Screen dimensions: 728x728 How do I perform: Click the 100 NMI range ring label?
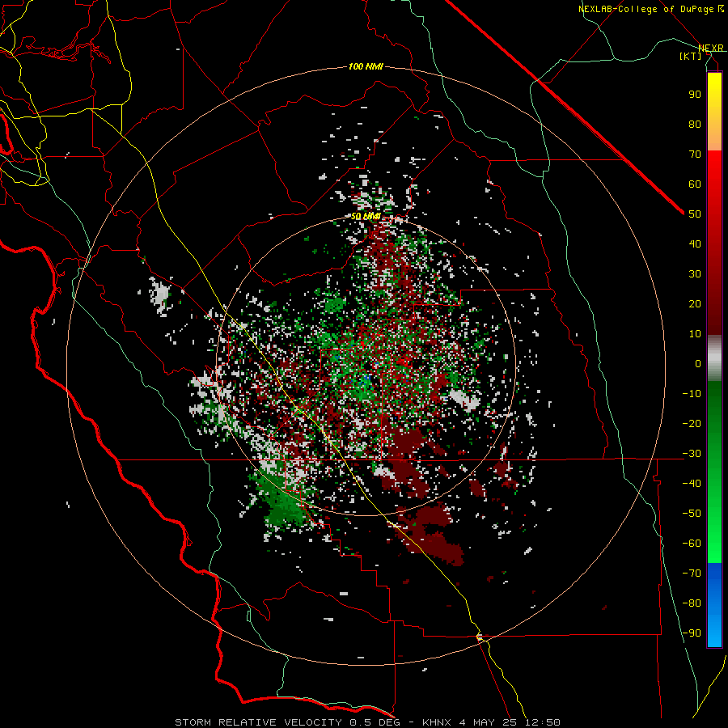(x=366, y=67)
